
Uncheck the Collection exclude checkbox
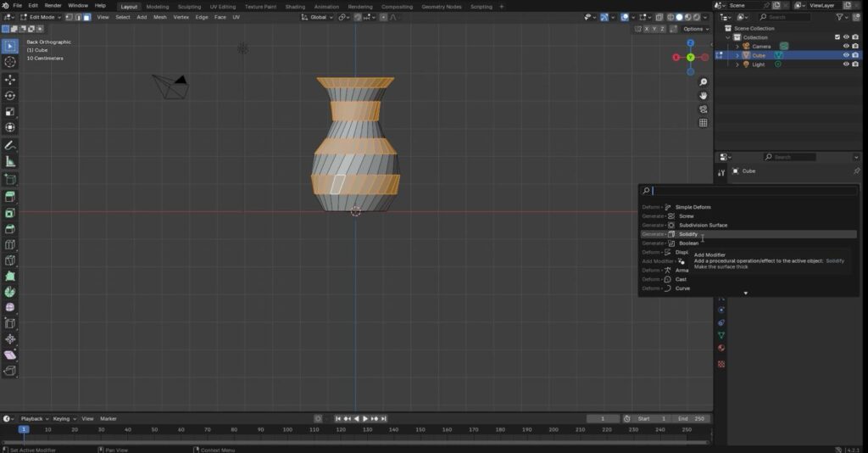(837, 37)
